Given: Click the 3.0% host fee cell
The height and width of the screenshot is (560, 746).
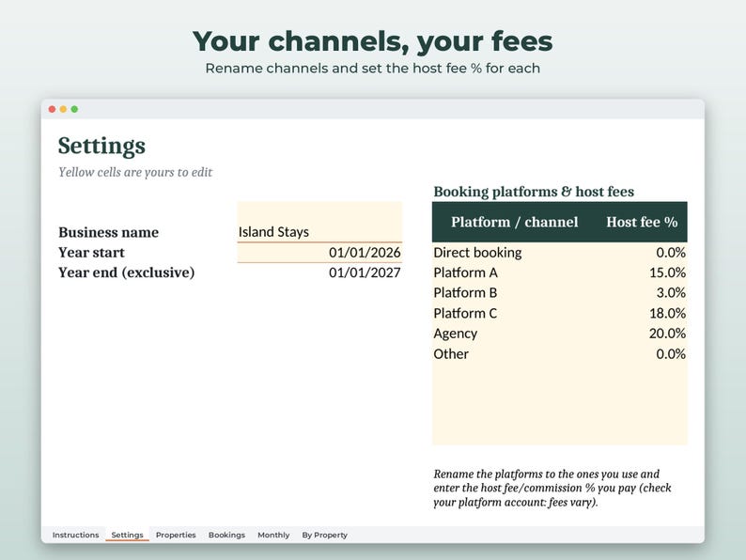Looking at the screenshot, I should coord(643,292).
